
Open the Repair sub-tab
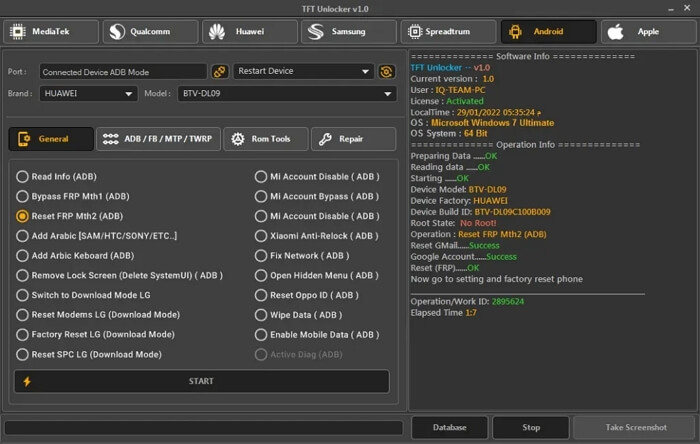(353, 139)
